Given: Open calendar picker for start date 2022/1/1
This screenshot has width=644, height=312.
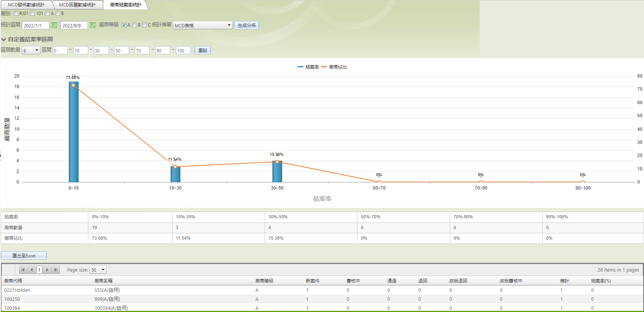Looking at the screenshot, I should [54, 25].
